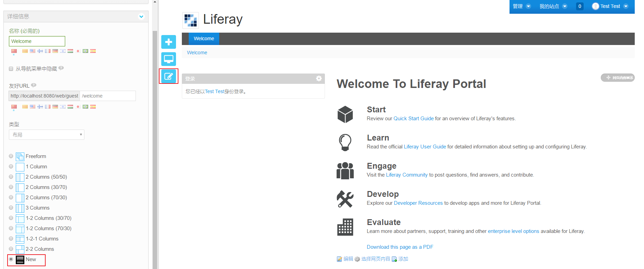Click the Welcome breadcrumb link

[x=197, y=53]
